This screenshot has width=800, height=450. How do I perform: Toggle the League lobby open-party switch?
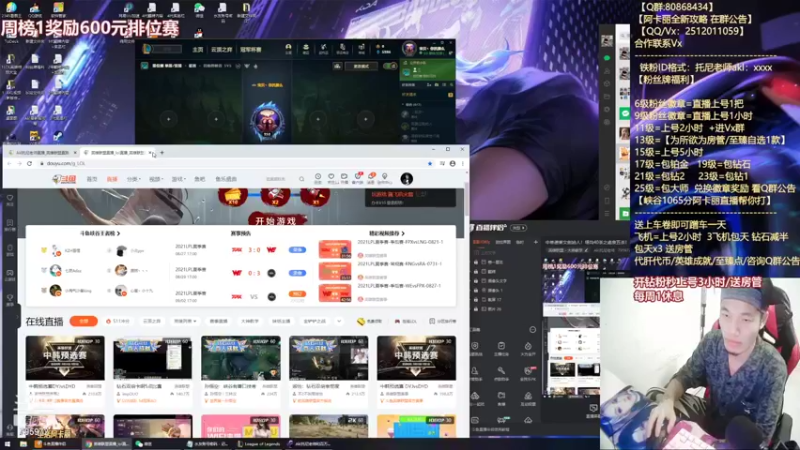coord(389,66)
